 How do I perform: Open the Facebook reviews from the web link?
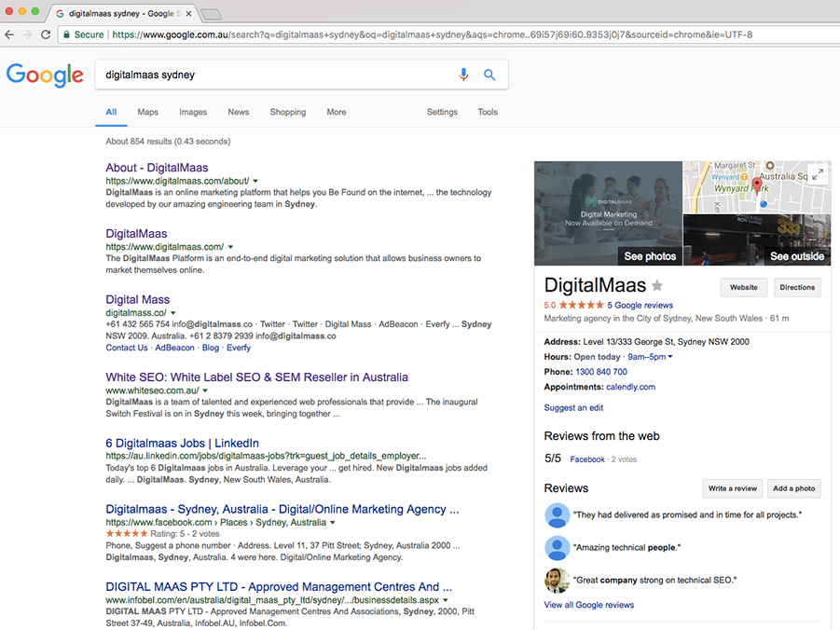(x=587, y=459)
